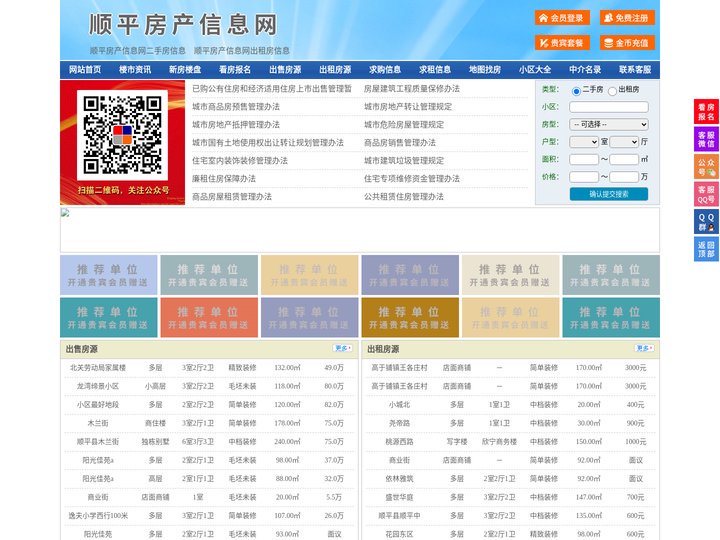Screen dimensions: 720x540
Task: Open link 房屋建筑工程质量保修办法
Action: point(412,89)
